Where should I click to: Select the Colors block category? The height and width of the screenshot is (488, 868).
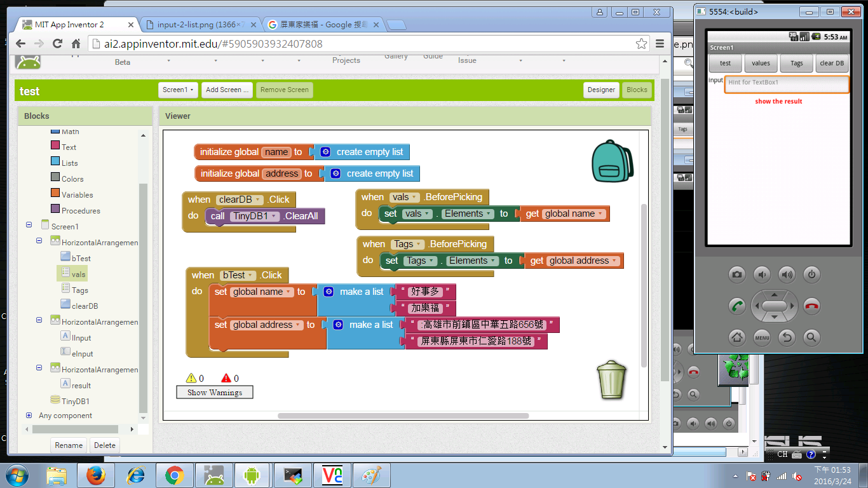click(72, 179)
